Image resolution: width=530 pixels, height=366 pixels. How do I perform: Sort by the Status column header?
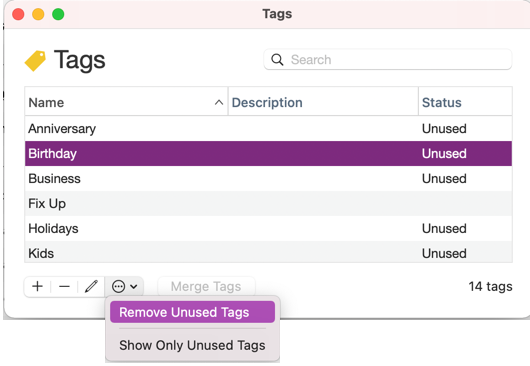(465, 102)
